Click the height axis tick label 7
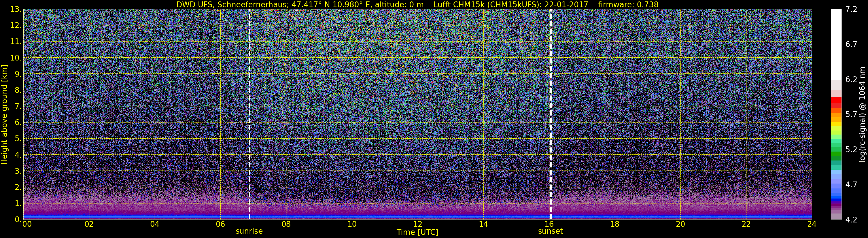 [x=18, y=107]
